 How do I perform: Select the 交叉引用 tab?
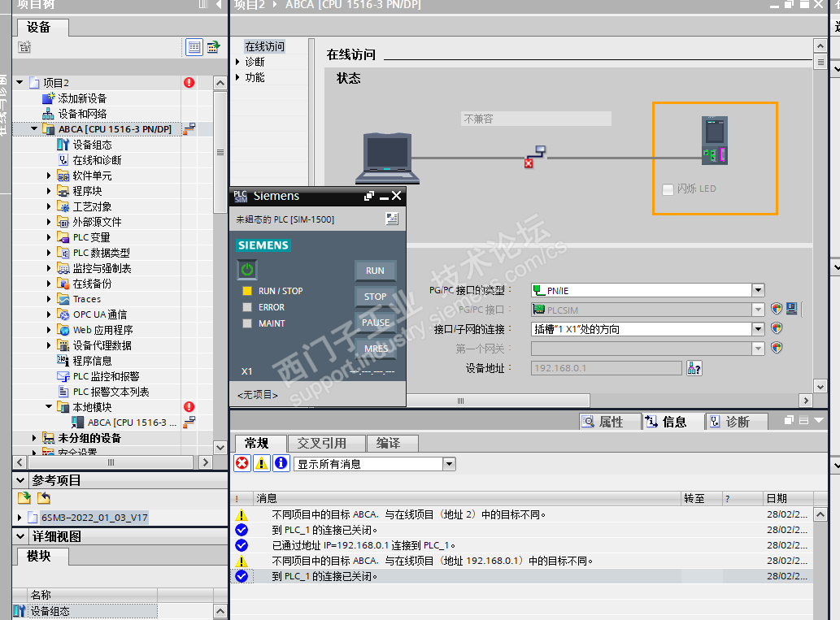click(326, 444)
